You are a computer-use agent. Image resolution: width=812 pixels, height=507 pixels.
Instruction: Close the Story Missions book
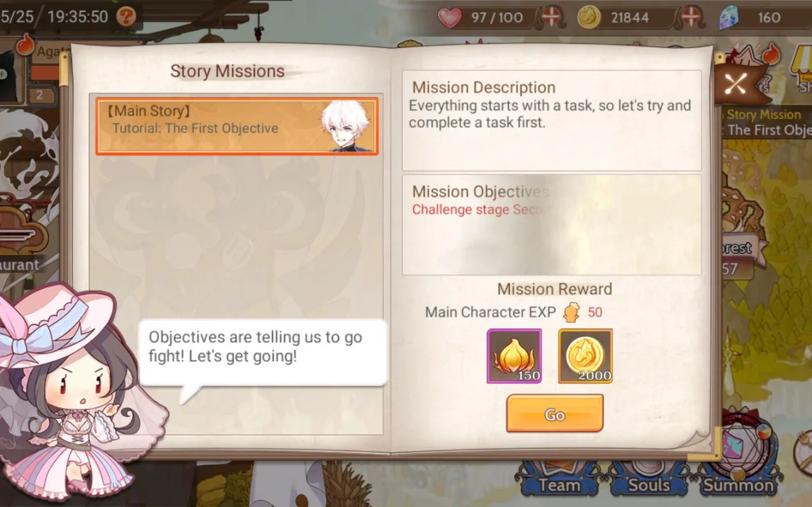pos(735,84)
